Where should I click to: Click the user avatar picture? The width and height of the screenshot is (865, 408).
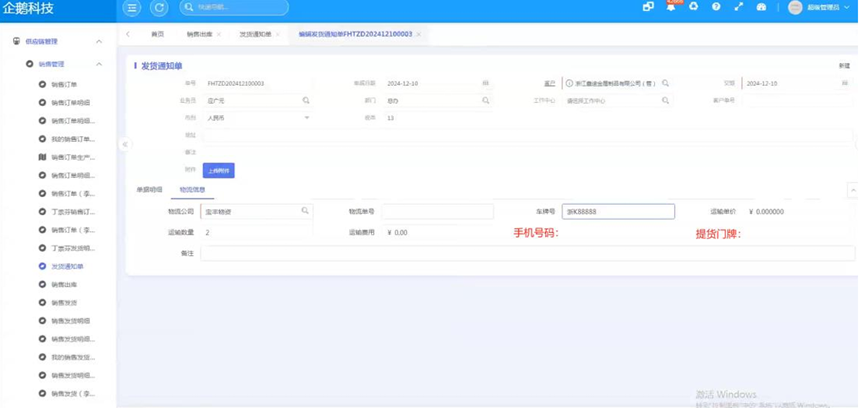point(795,8)
